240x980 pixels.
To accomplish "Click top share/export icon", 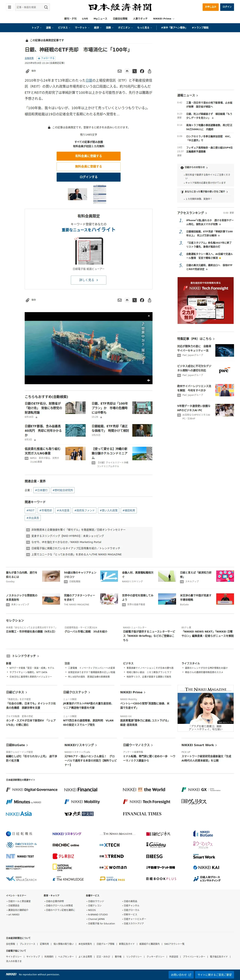I will (x=150, y=71).
